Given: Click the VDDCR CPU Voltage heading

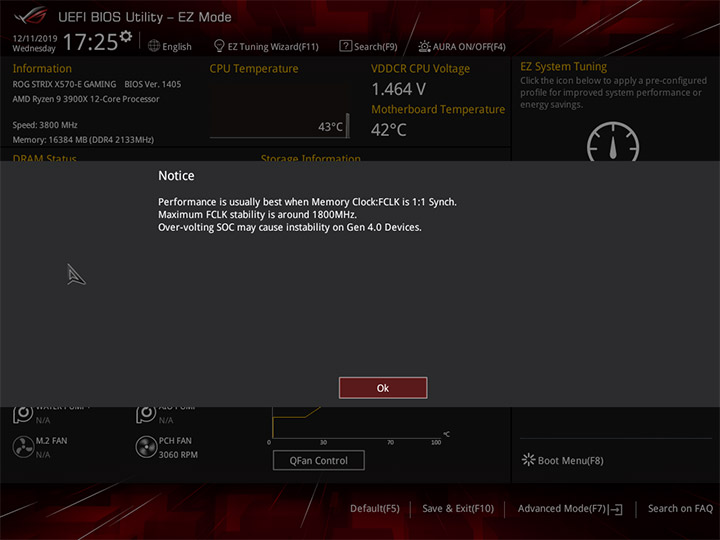Looking at the screenshot, I should point(420,68).
